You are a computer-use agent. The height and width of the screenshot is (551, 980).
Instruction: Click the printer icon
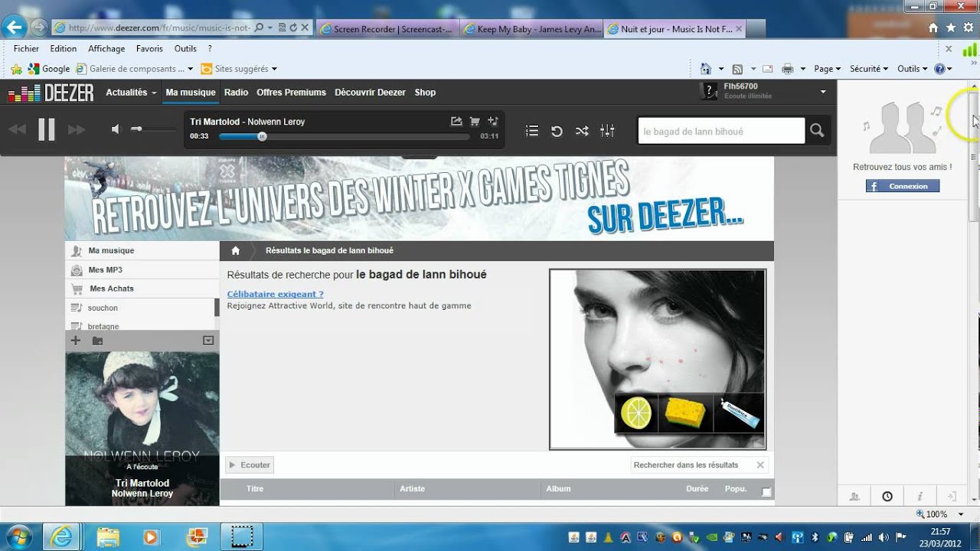pyautogui.click(x=788, y=69)
